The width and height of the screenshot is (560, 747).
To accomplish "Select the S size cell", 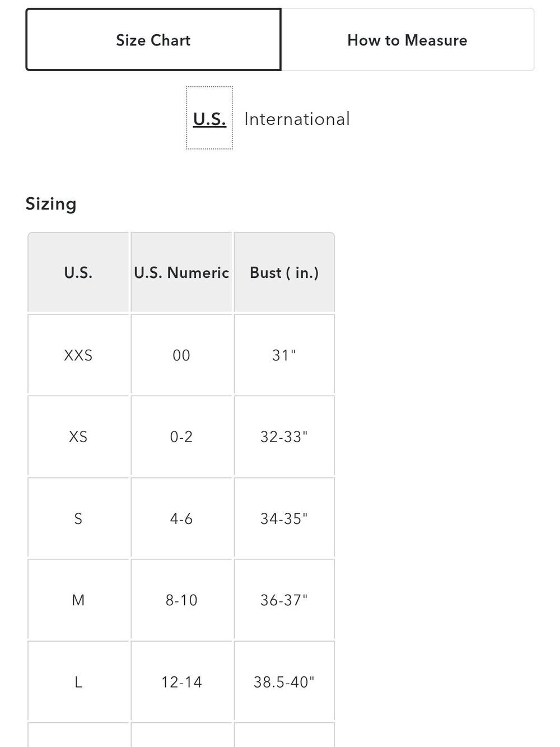I will [x=78, y=518].
